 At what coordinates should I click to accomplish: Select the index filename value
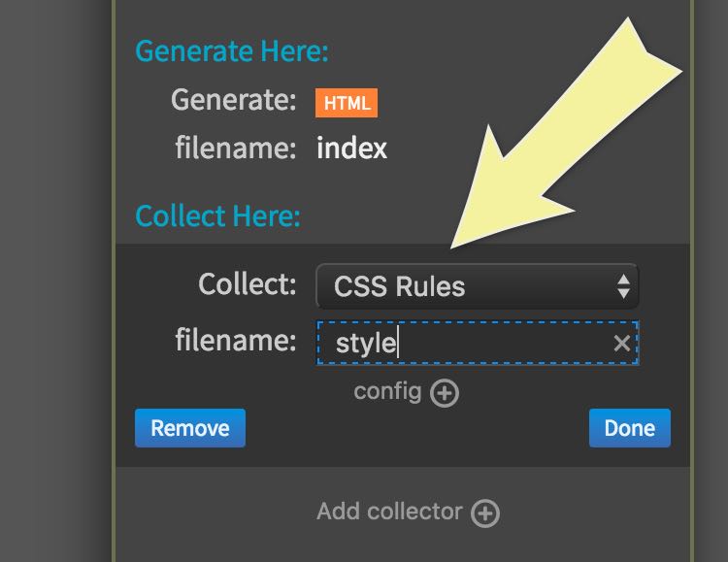click(x=351, y=149)
